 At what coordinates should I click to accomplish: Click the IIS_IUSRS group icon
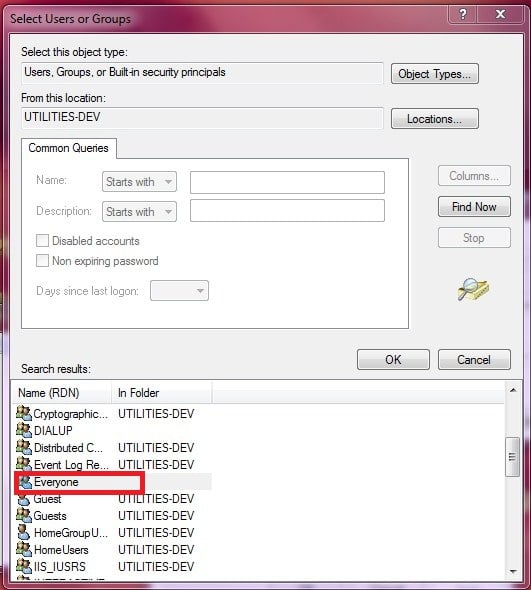(24, 566)
